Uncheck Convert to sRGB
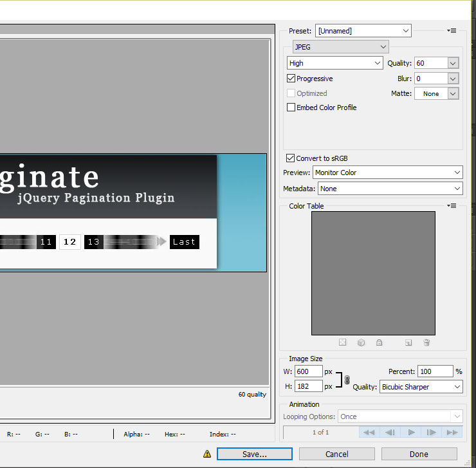The width and height of the screenshot is (476, 468). point(290,158)
